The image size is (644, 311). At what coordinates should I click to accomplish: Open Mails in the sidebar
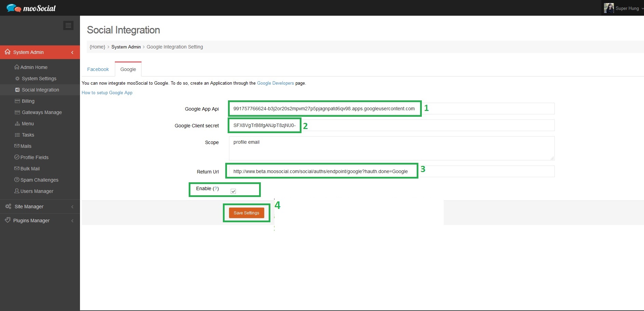[x=26, y=146]
